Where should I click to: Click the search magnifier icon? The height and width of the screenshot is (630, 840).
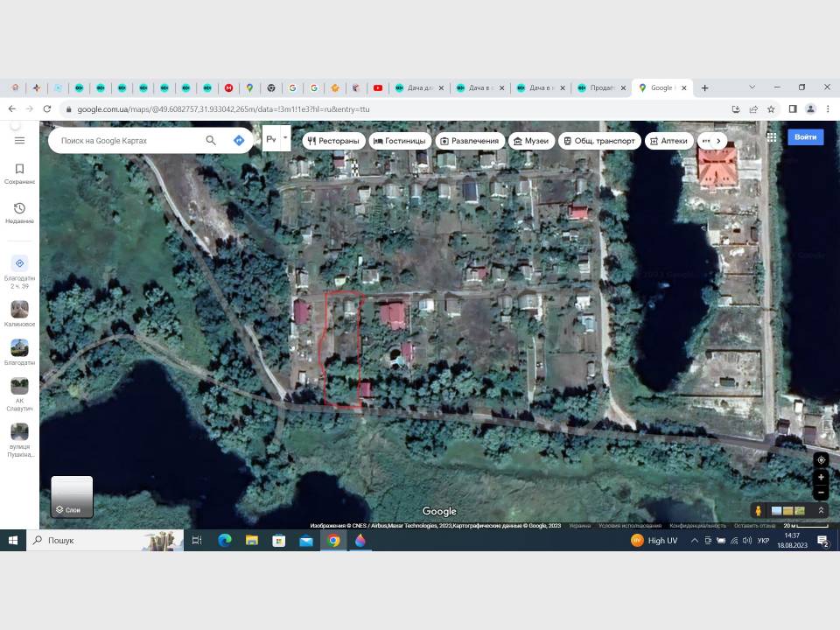pos(211,140)
